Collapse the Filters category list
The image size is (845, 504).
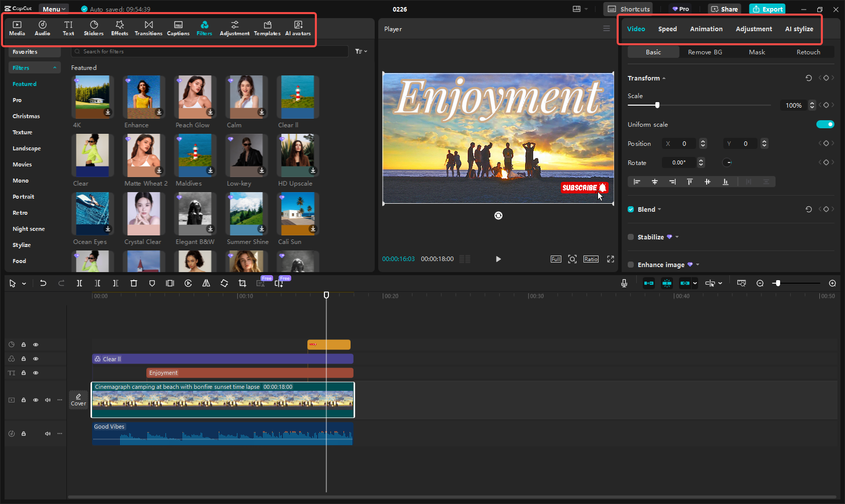tap(54, 68)
